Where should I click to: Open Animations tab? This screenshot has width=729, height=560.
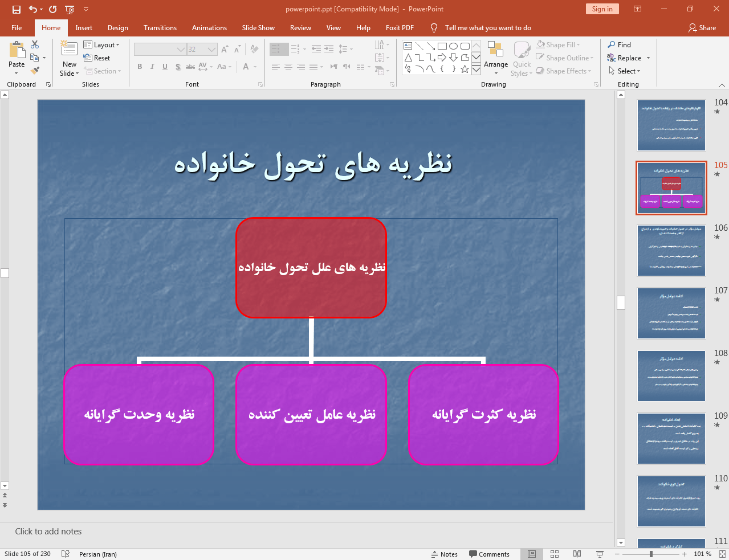(209, 28)
